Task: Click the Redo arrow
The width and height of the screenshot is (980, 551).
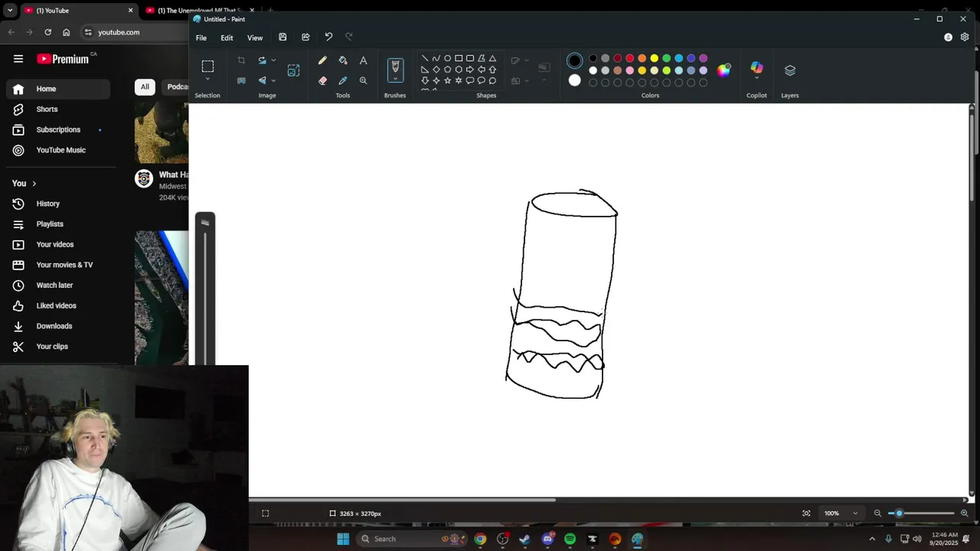Action: 349,37
